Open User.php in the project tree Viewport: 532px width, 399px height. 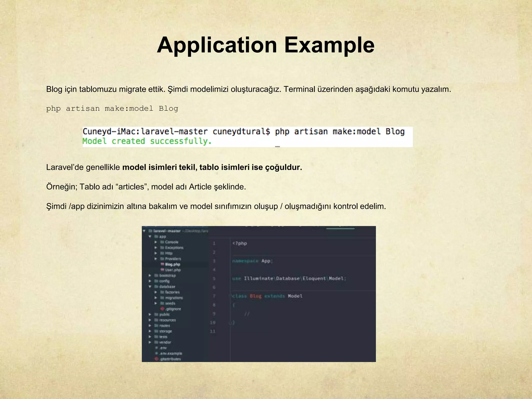tap(173, 270)
